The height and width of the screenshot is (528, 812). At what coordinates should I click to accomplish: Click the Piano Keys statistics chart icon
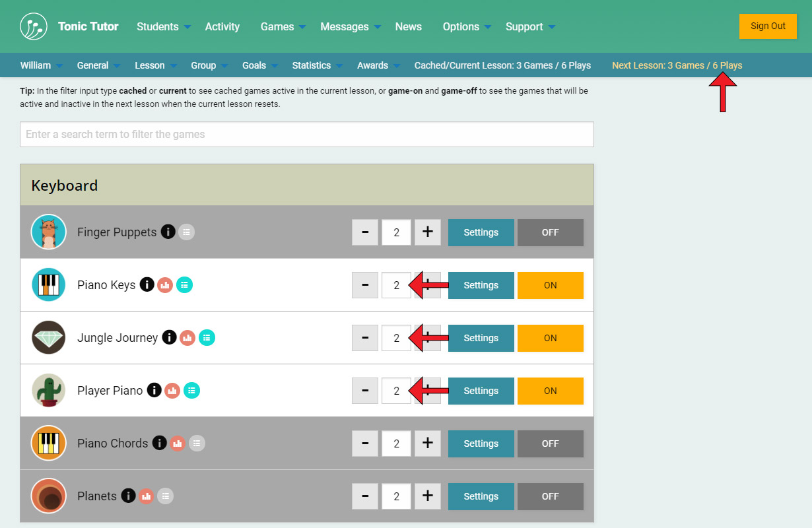pos(165,285)
